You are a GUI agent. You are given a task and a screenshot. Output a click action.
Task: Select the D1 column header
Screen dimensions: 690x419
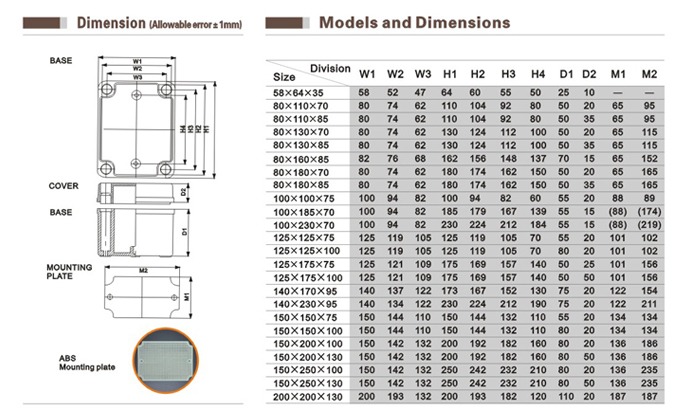[x=566, y=74]
